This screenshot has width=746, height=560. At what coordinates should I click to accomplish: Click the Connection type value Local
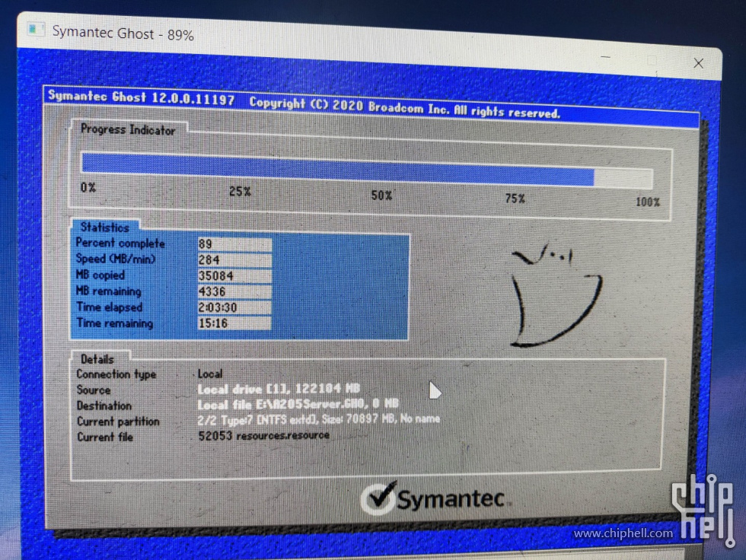coord(210,374)
